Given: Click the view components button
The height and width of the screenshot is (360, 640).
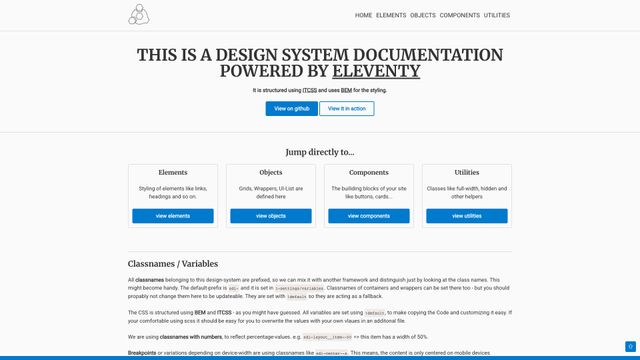Looking at the screenshot, I should (x=369, y=216).
